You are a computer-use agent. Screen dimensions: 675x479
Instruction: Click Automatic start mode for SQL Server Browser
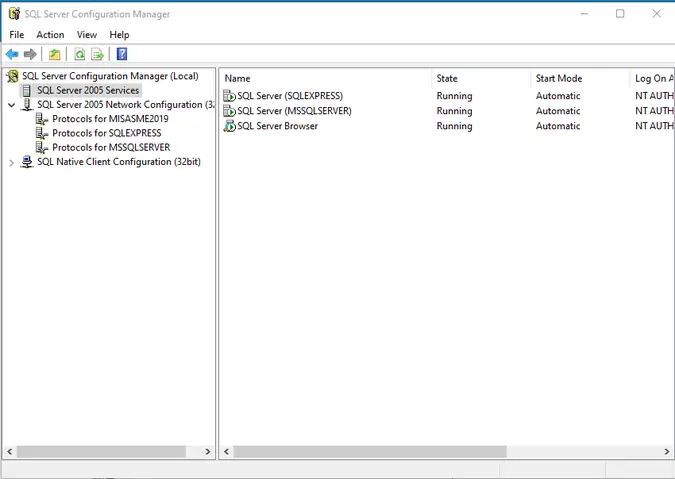tap(558, 126)
